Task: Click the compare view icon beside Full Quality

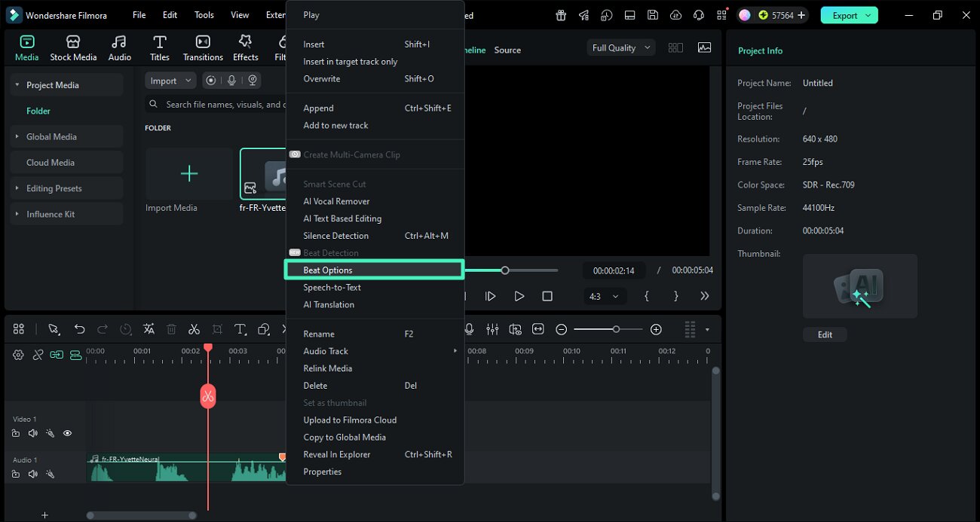Action: click(675, 47)
